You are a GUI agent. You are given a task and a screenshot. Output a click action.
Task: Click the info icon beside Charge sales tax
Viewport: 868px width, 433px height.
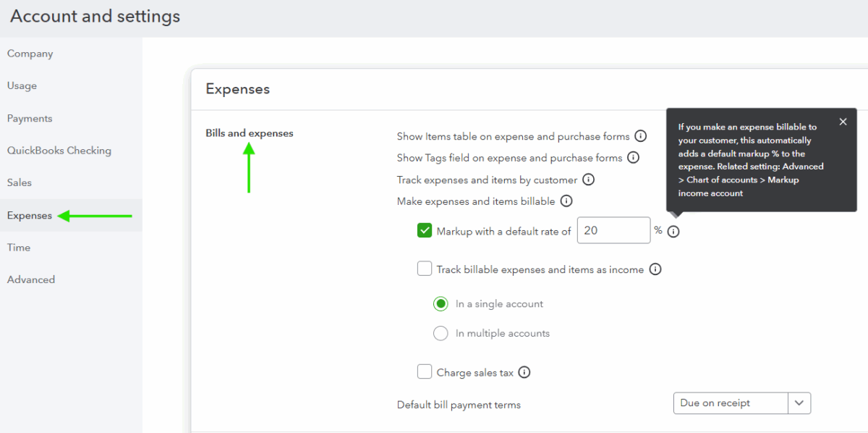(x=524, y=371)
